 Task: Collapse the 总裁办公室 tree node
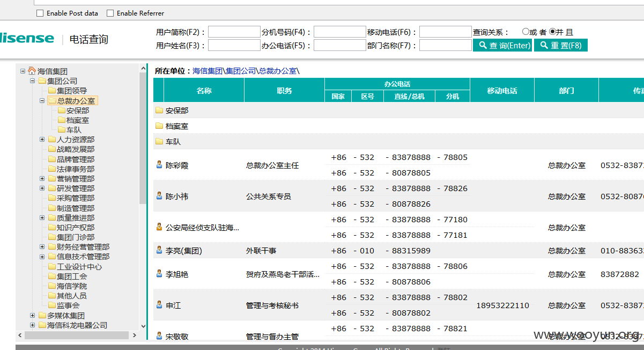click(x=42, y=100)
